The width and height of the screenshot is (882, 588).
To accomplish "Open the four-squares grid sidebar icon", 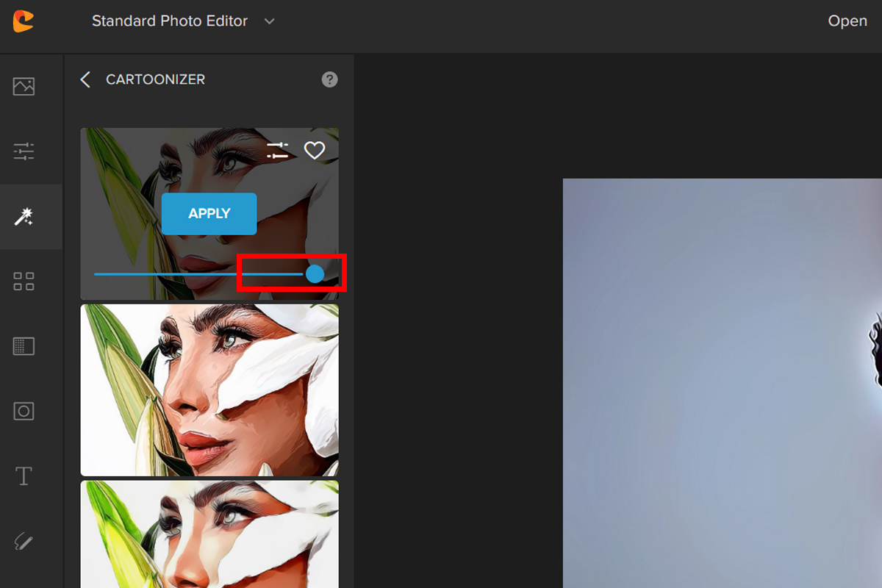I will (x=24, y=281).
